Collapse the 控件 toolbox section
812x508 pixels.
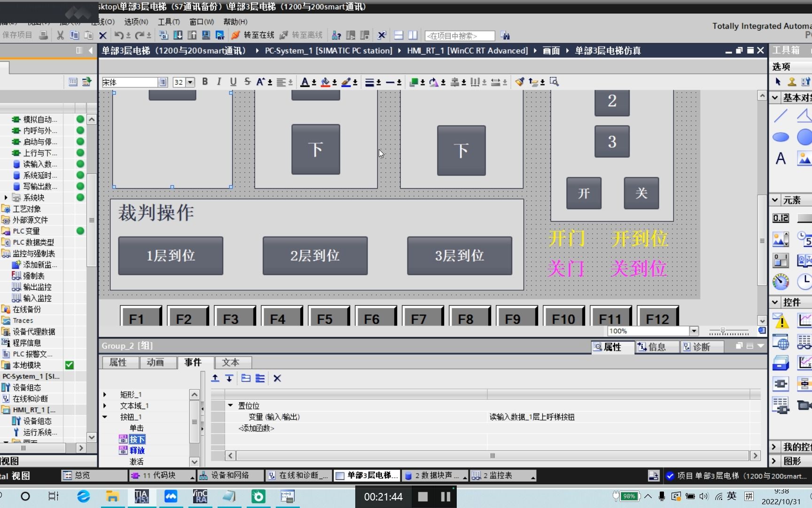(x=775, y=302)
